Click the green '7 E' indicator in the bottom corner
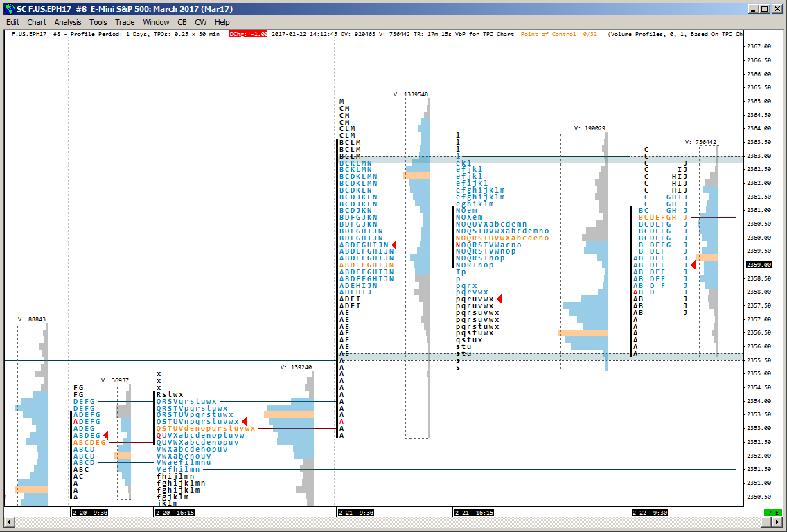 coord(772,513)
